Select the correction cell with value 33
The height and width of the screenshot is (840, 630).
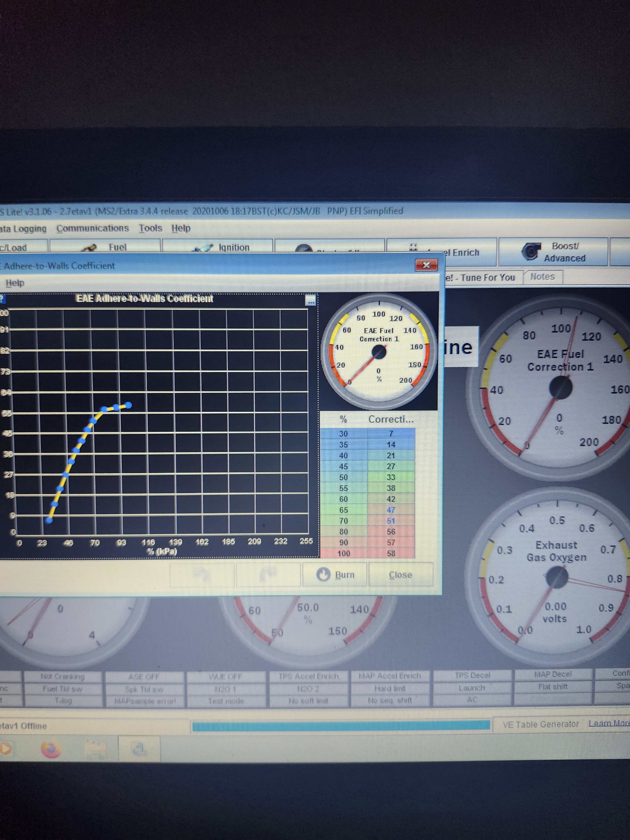(391, 477)
